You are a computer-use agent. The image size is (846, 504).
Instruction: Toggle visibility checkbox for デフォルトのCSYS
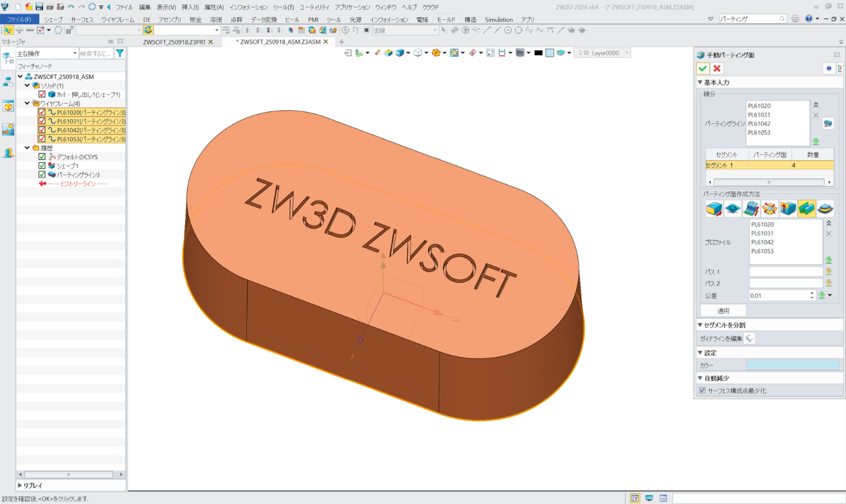tap(42, 157)
